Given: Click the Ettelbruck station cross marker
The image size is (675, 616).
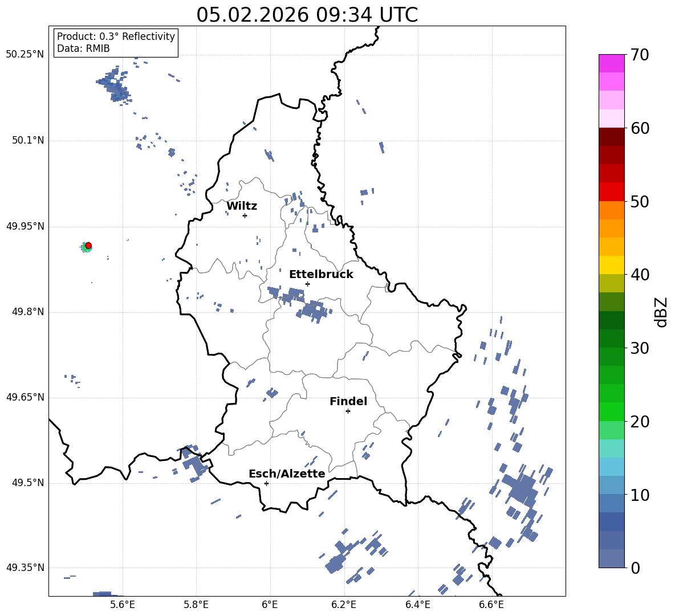Looking at the screenshot, I should 307,284.
